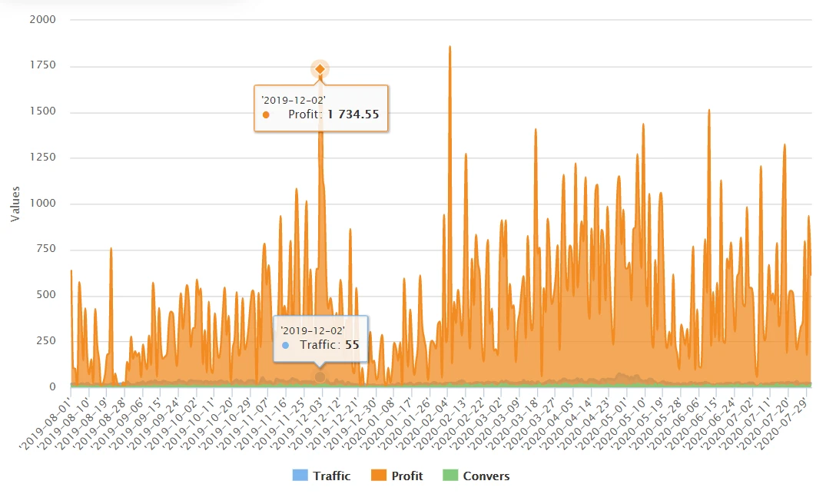Click the orange diamond Profit point marker
The image size is (836, 504).
coord(320,69)
